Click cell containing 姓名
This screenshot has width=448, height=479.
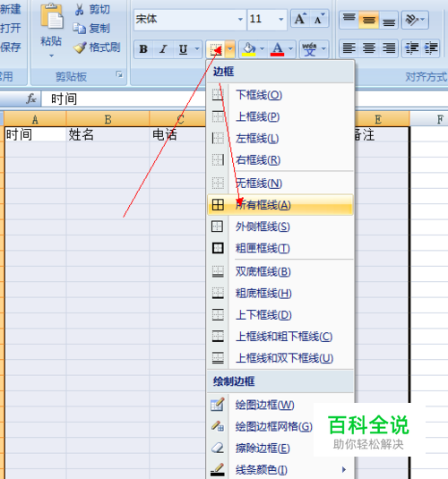[x=108, y=134]
